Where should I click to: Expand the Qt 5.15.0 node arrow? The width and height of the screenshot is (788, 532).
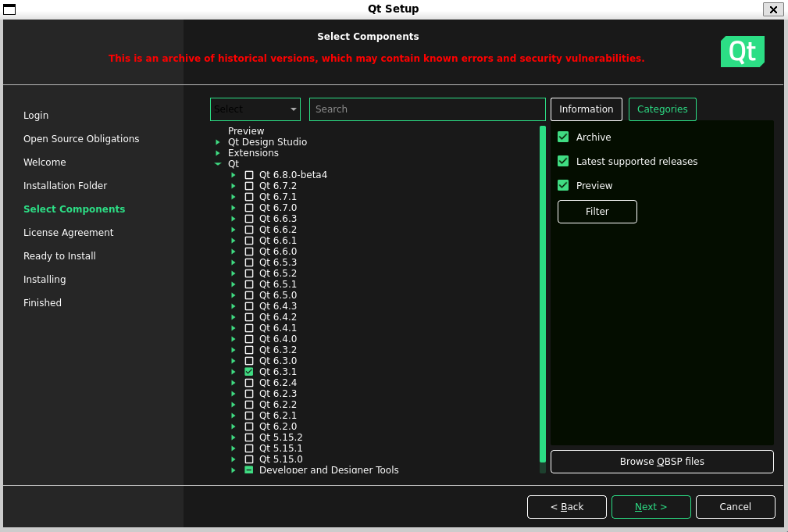pos(234,459)
